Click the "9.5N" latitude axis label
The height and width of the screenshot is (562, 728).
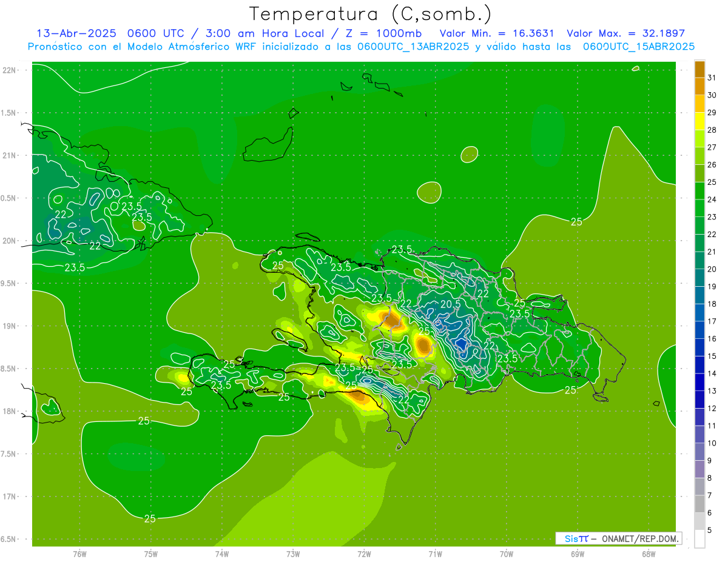[9, 283]
